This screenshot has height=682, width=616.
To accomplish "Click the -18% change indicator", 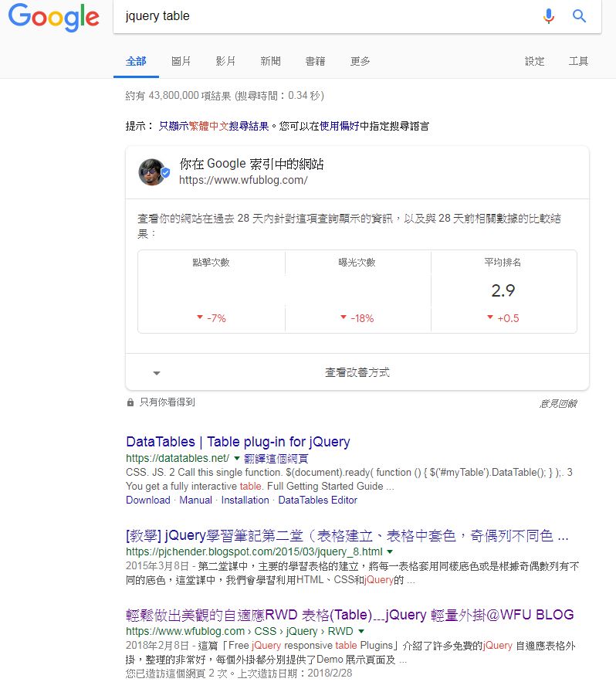I will pyautogui.click(x=357, y=318).
